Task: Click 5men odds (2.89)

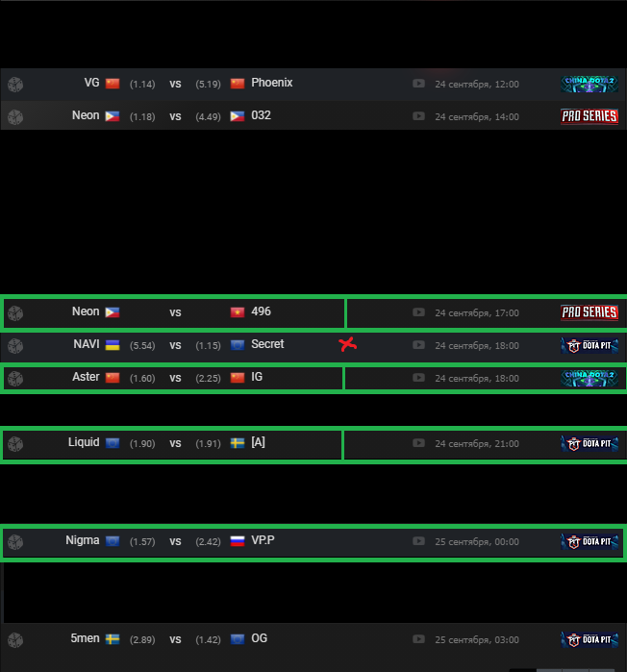Action: pos(142,640)
